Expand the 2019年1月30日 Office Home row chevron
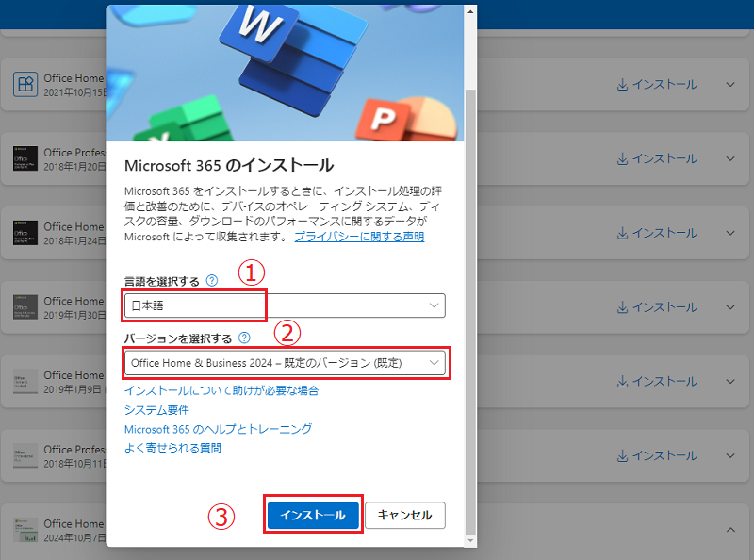Screen dimensions: 754x560 point(730,307)
